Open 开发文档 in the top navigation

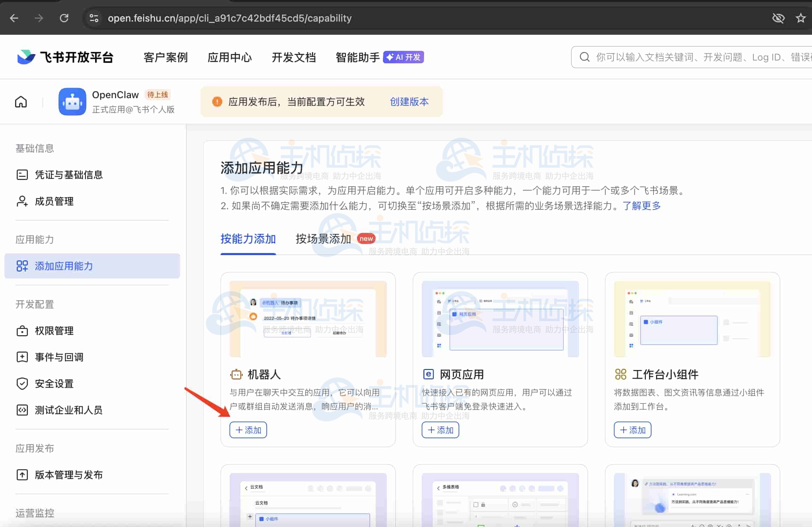tap(294, 57)
